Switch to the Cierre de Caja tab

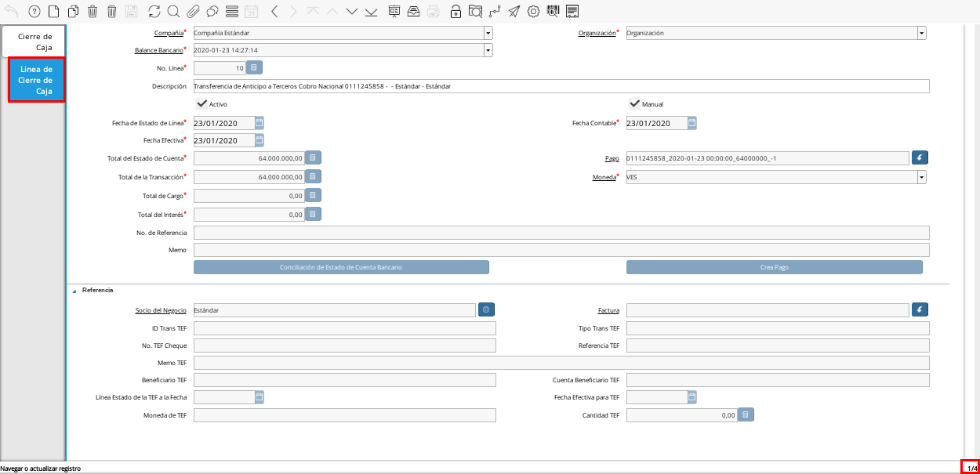(x=34, y=42)
